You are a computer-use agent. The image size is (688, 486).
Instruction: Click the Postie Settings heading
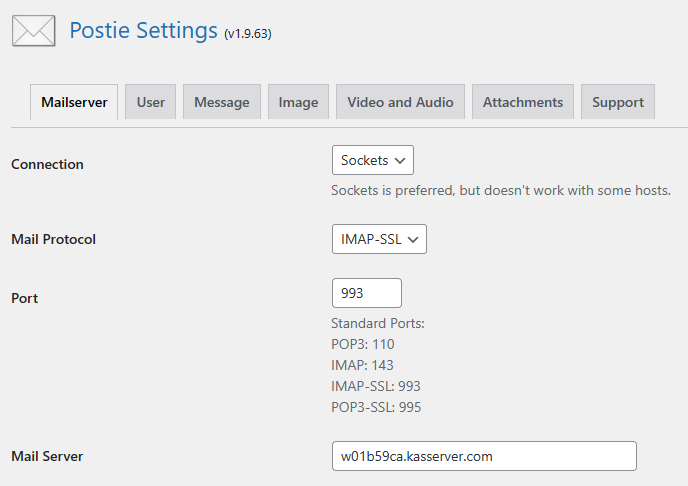[x=143, y=30]
